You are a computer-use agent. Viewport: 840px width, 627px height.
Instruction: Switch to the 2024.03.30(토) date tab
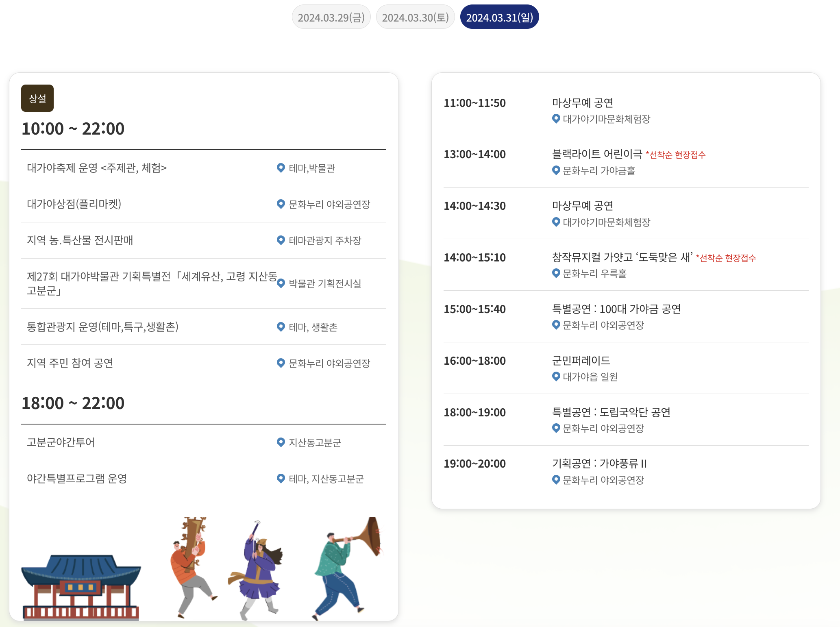click(415, 17)
